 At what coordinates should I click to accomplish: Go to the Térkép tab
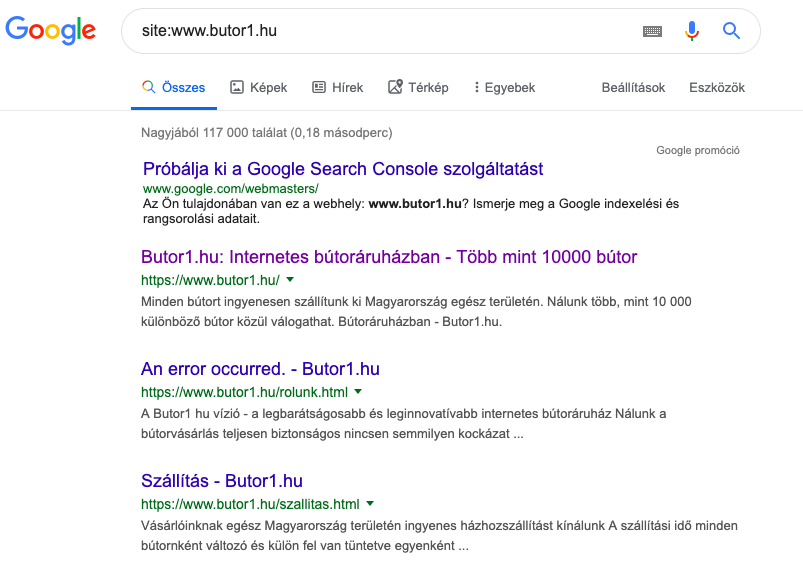point(418,88)
